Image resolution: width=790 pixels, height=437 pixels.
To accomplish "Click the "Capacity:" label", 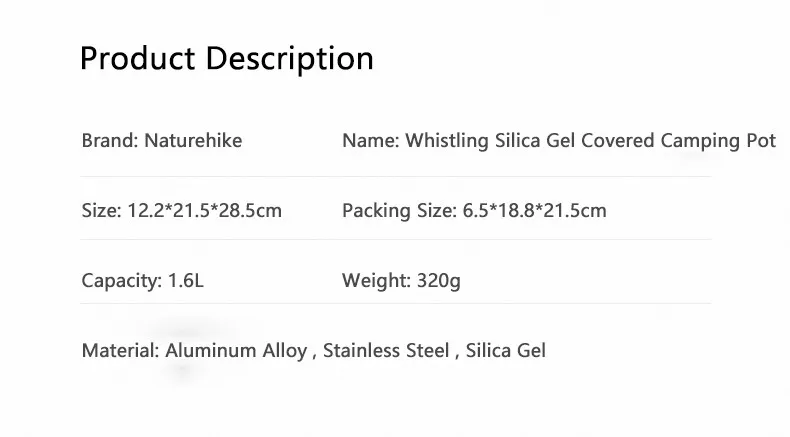I will tap(119, 281).
